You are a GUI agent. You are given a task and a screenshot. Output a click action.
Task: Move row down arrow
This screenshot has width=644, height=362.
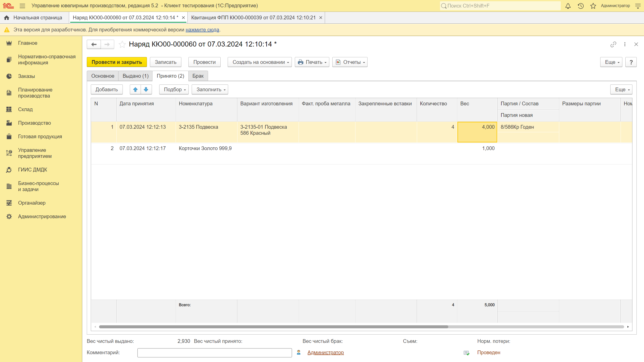click(x=146, y=89)
